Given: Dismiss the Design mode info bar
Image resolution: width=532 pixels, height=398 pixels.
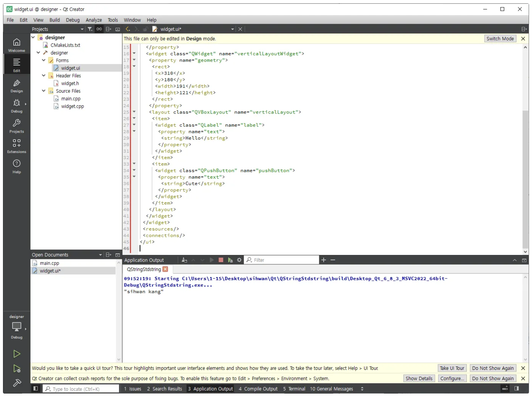Looking at the screenshot, I should click(x=523, y=39).
